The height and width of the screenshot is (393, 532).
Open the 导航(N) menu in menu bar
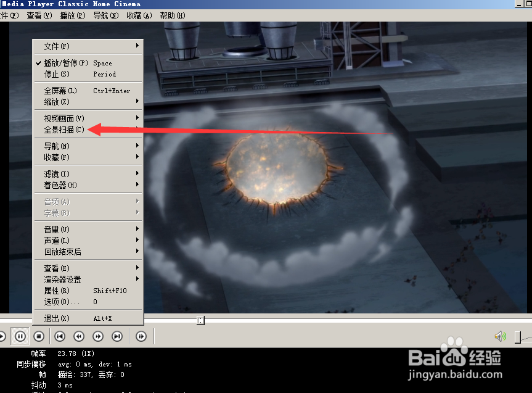(106, 15)
